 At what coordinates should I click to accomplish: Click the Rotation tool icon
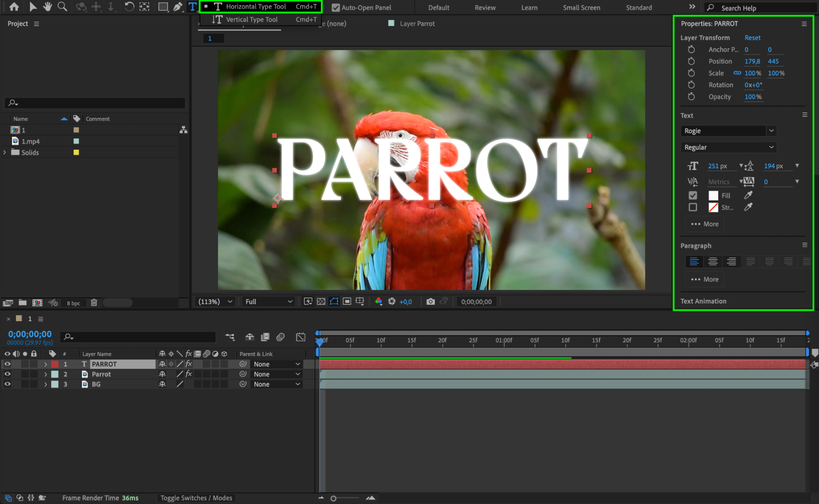(129, 7)
